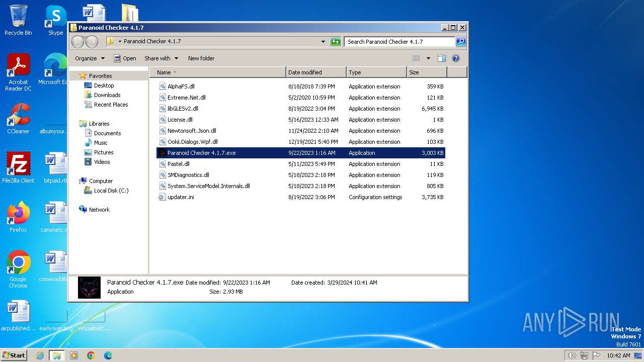Screen dimensions: 644x362
Task: Select the CCleaner desktop icon
Action: pos(18,119)
